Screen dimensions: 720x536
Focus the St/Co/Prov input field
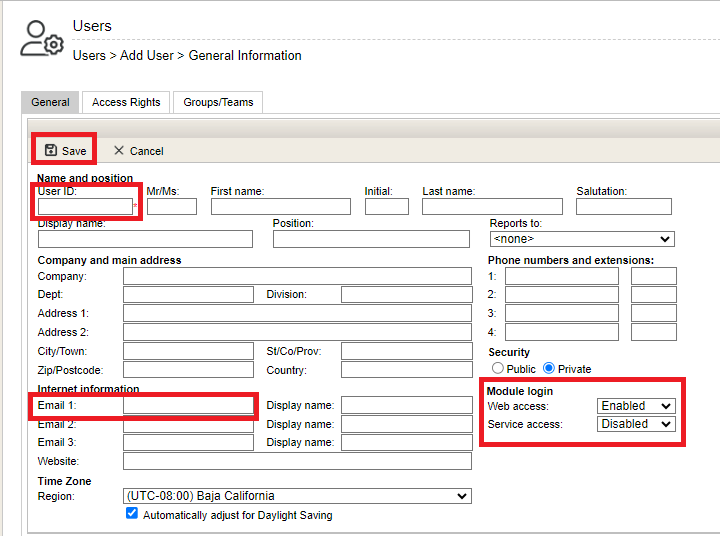pyautogui.click(x=407, y=351)
